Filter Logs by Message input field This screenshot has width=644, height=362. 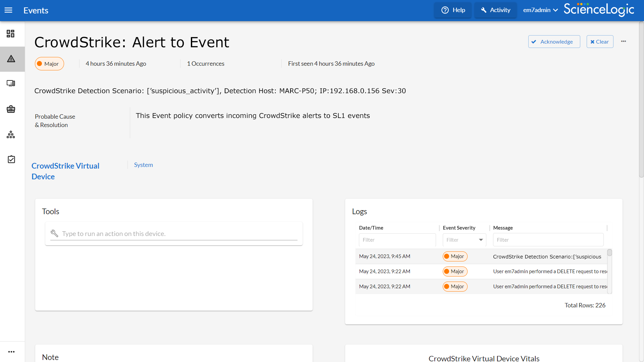pyautogui.click(x=548, y=240)
